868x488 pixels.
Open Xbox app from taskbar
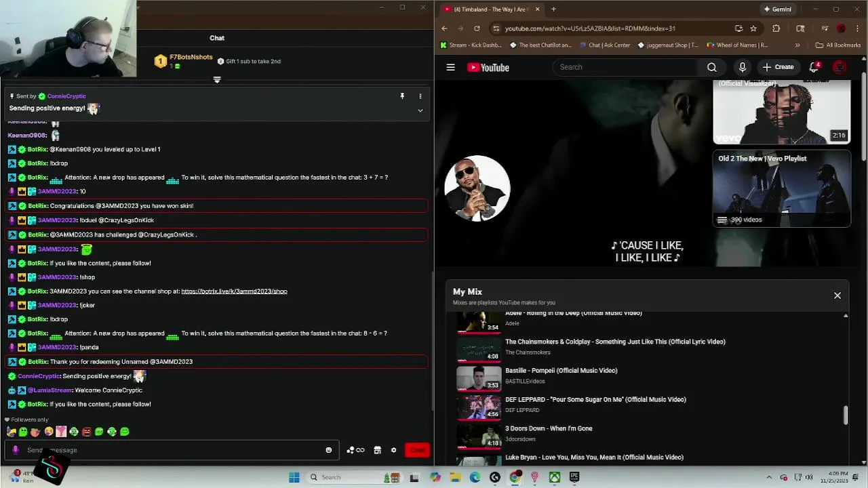click(x=555, y=477)
